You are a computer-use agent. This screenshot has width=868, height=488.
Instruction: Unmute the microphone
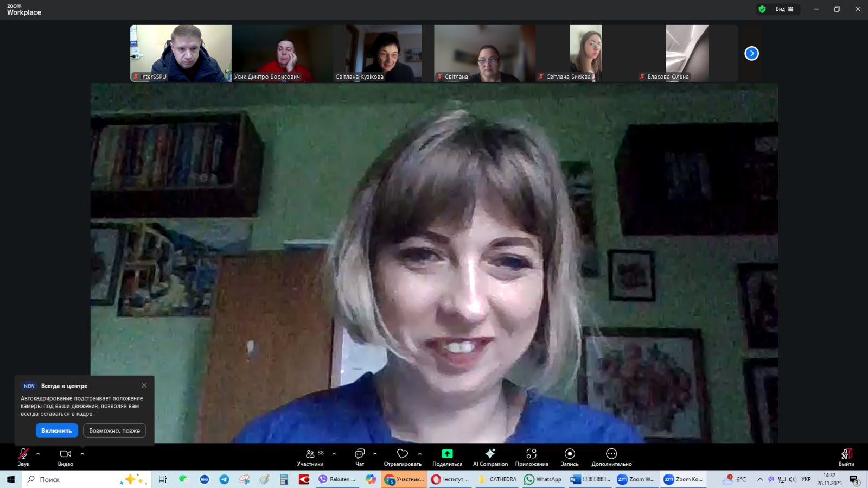pyautogui.click(x=23, y=454)
